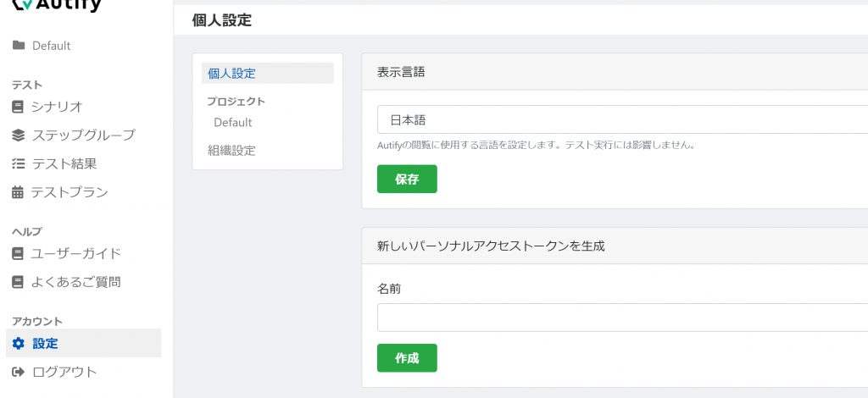Focus the 名前 token name field

pyautogui.click(x=622, y=318)
